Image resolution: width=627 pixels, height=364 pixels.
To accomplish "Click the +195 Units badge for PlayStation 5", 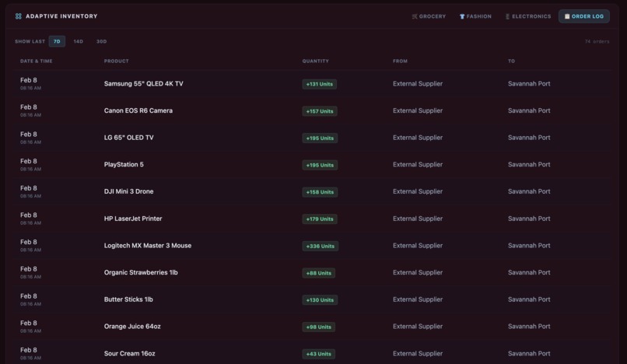I will [x=320, y=165].
